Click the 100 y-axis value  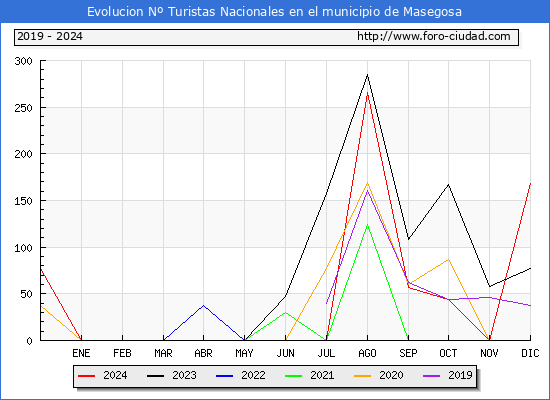tap(24, 248)
